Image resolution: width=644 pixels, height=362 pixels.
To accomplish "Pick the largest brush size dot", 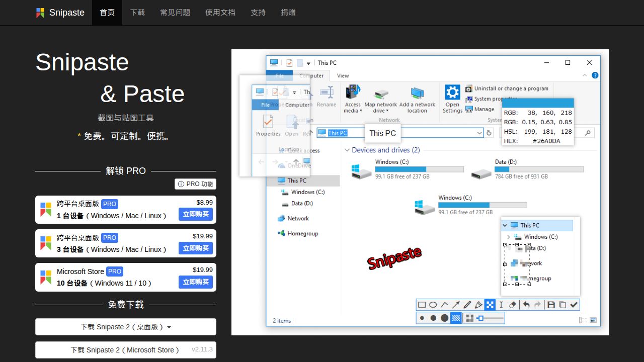I will pyautogui.click(x=445, y=318).
